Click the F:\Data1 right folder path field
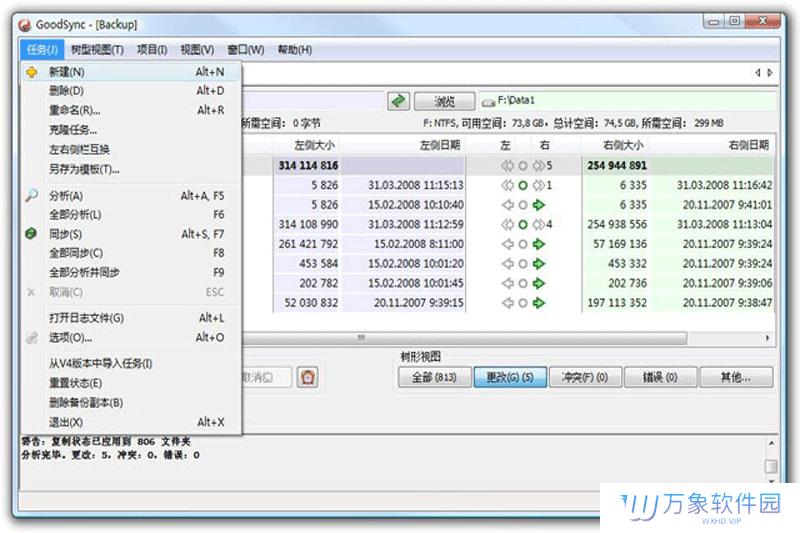 pos(628,100)
